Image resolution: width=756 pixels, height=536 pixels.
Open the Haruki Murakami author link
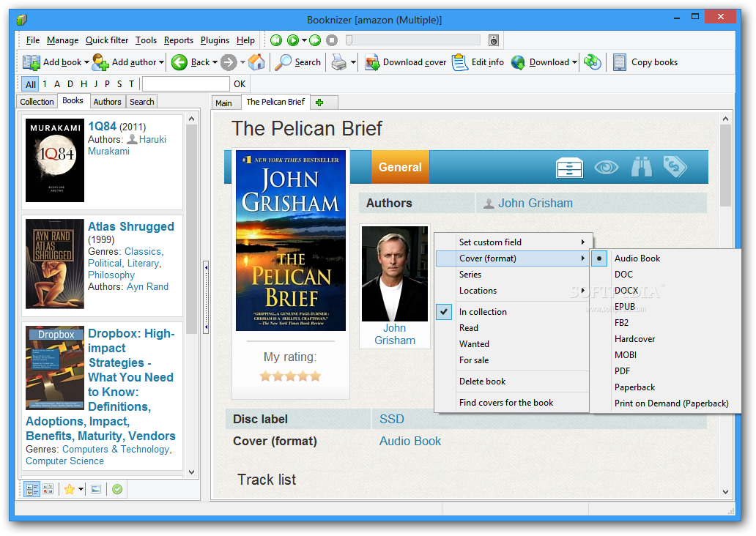click(x=127, y=145)
